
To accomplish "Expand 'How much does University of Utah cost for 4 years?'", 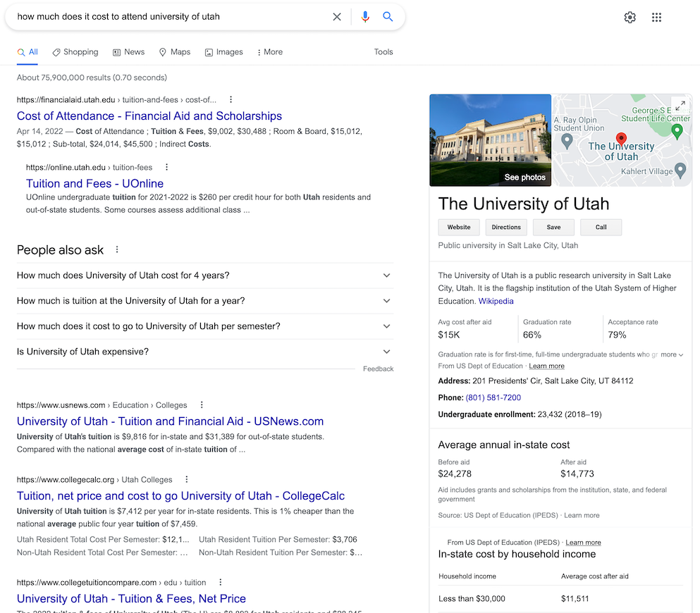I will click(x=205, y=275).
